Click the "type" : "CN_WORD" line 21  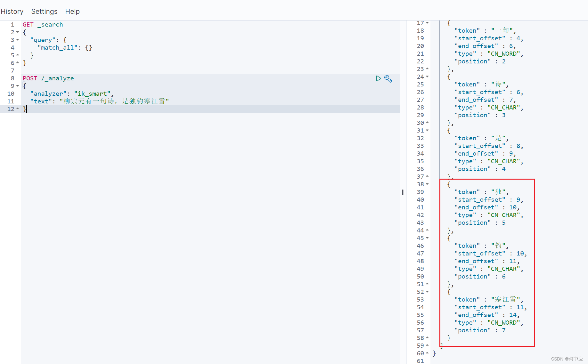point(489,54)
